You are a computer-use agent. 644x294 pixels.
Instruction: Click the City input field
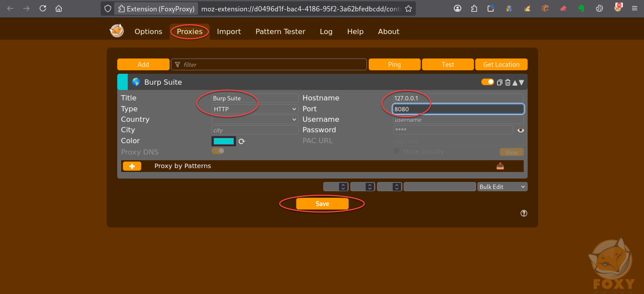tap(255, 130)
